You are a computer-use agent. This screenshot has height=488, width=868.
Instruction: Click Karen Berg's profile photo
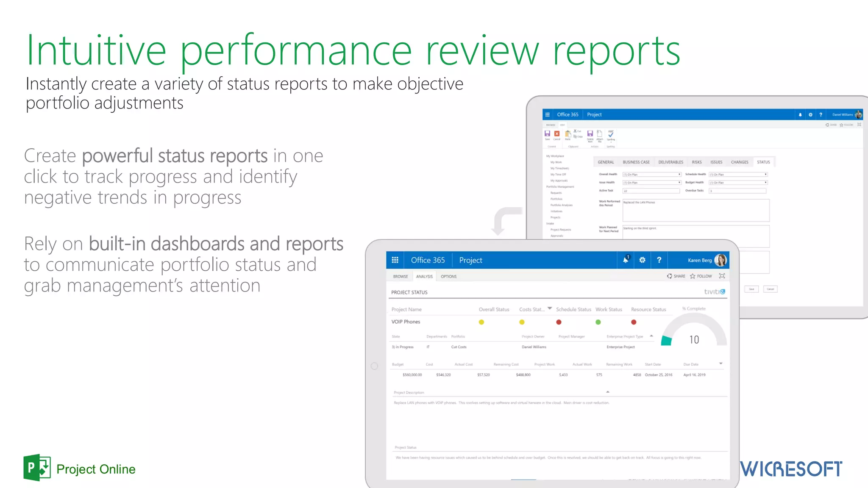click(721, 260)
